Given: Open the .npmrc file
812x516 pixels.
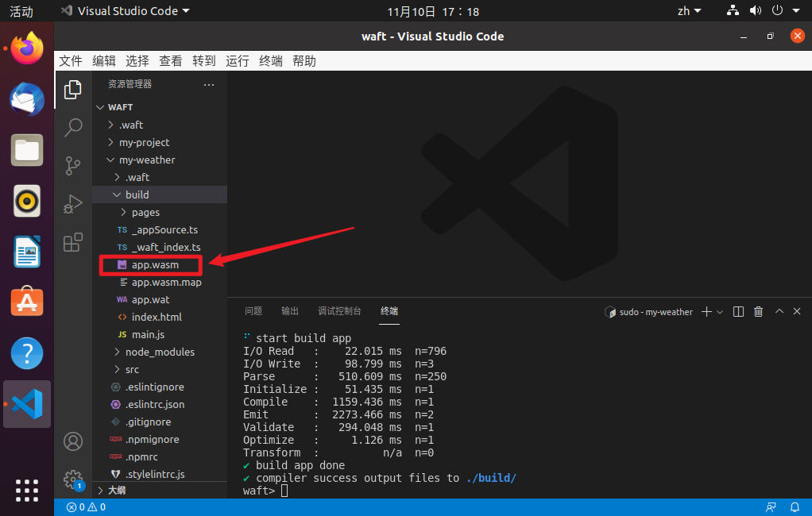Looking at the screenshot, I should 160,457.
